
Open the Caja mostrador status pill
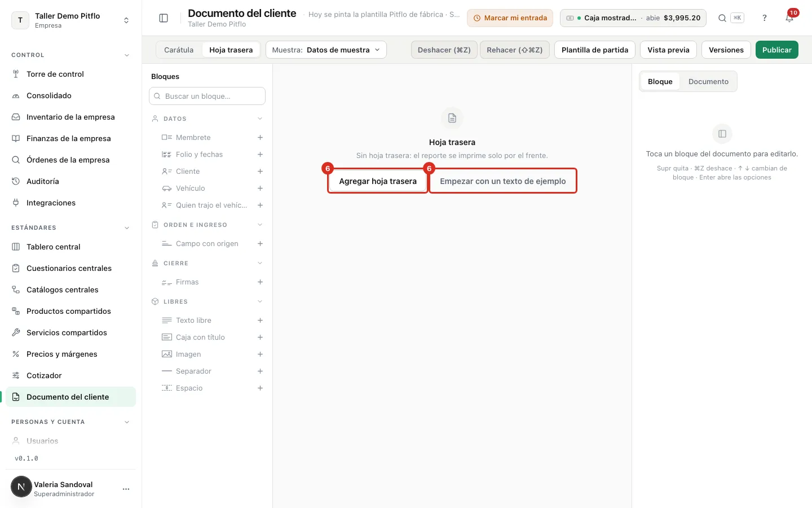click(633, 18)
